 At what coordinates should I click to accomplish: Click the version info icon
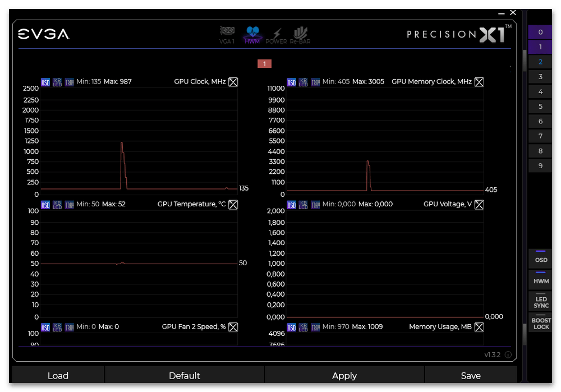click(508, 355)
